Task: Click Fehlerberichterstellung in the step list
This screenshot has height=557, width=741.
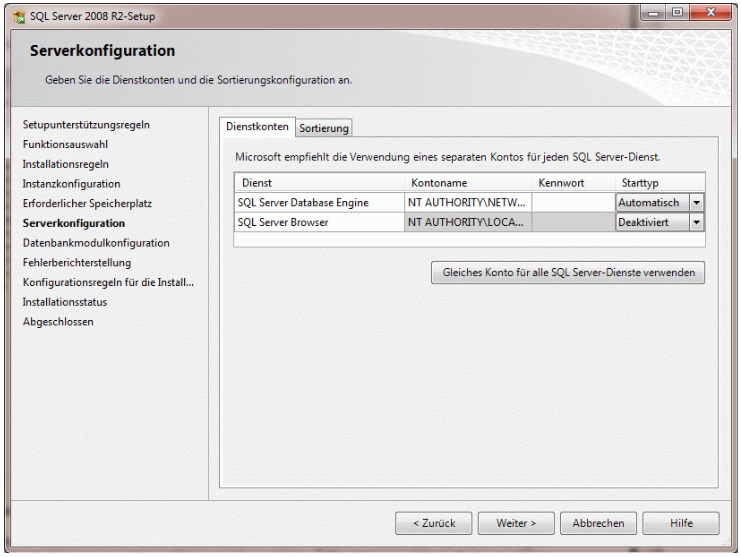Action: click(77, 263)
